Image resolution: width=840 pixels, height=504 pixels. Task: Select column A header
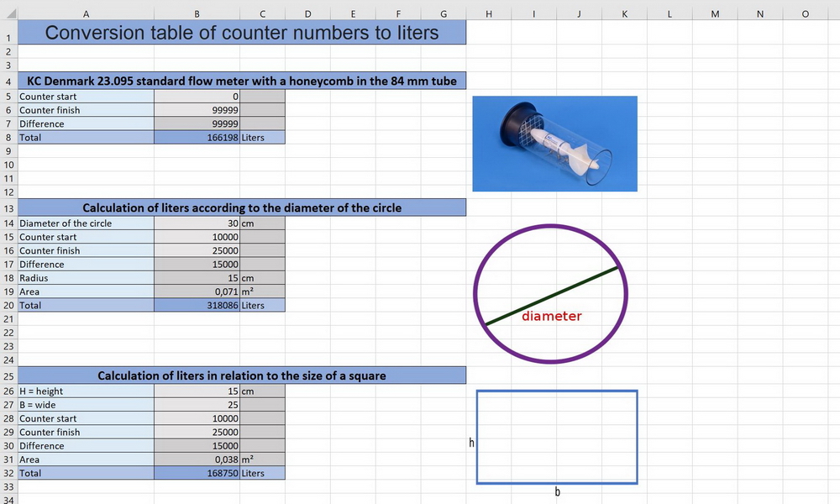pos(86,13)
